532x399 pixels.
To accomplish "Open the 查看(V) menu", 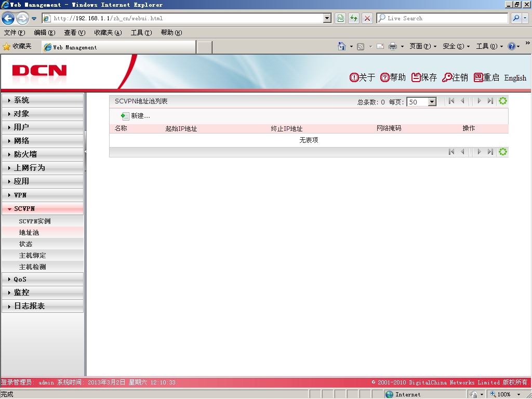I will (x=75, y=33).
